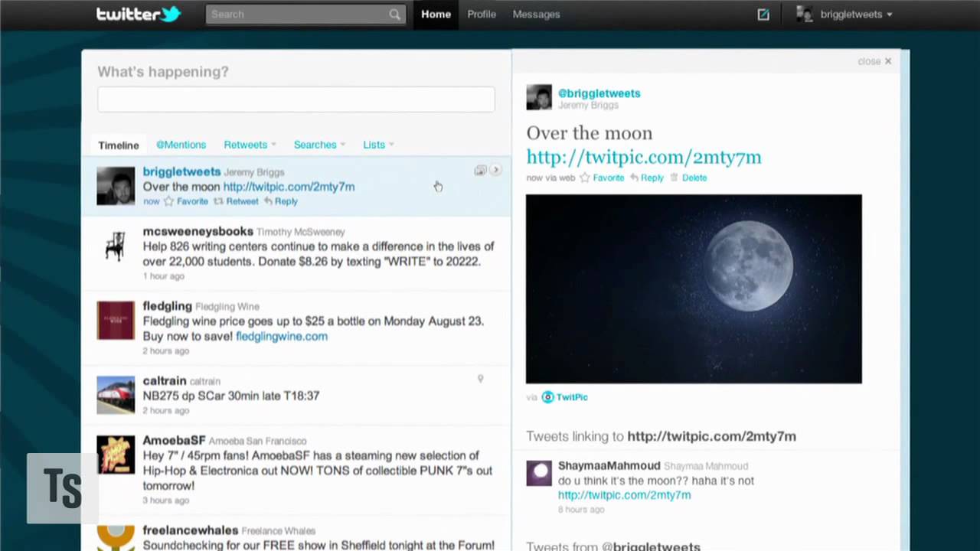
Task: Go to the Home tab
Action: point(436,15)
